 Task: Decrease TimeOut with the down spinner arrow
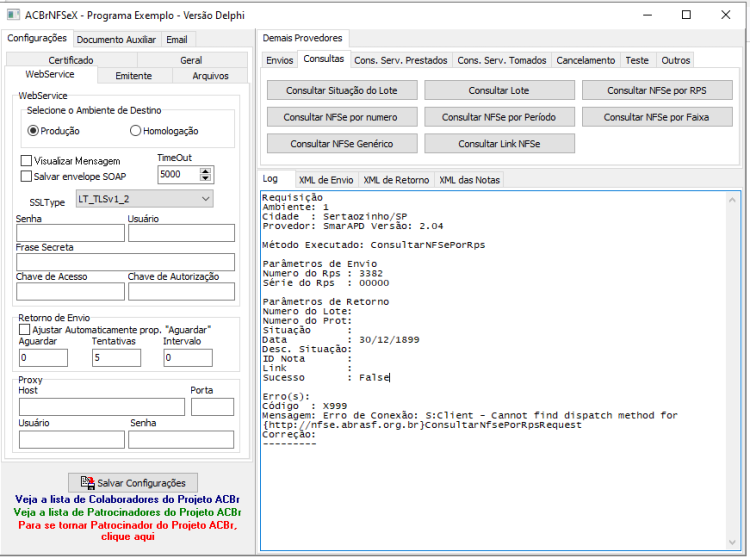(205, 178)
